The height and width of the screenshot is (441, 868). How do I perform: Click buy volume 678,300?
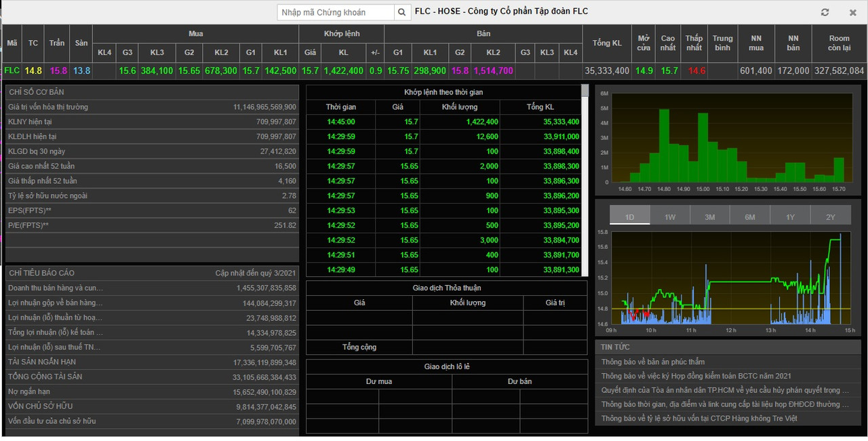221,71
